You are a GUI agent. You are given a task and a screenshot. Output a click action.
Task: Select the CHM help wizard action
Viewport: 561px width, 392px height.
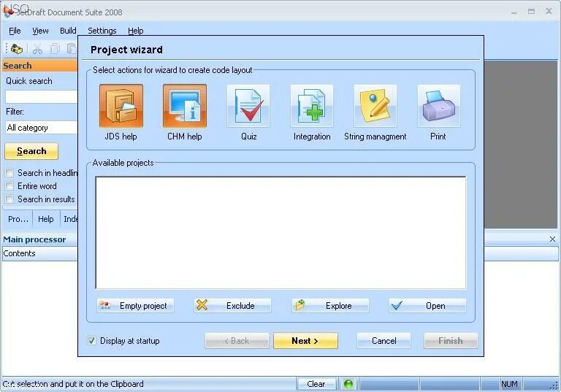[185, 106]
